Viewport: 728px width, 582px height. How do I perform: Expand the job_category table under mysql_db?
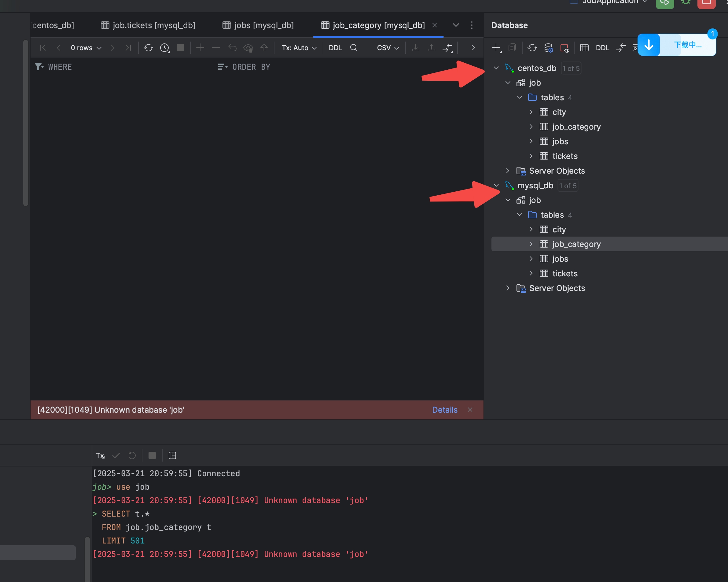531,244
